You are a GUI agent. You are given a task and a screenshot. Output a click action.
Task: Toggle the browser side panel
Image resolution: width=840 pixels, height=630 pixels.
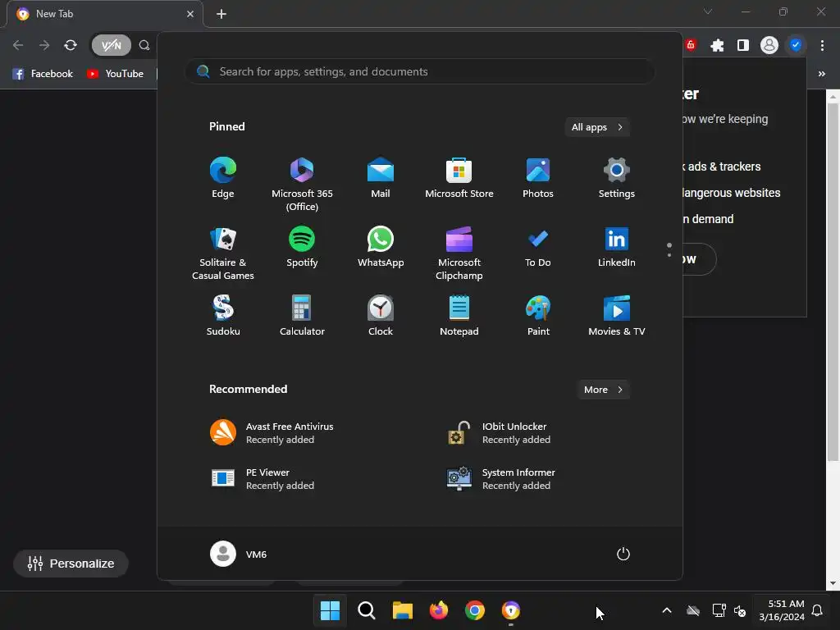click(743, 46)
